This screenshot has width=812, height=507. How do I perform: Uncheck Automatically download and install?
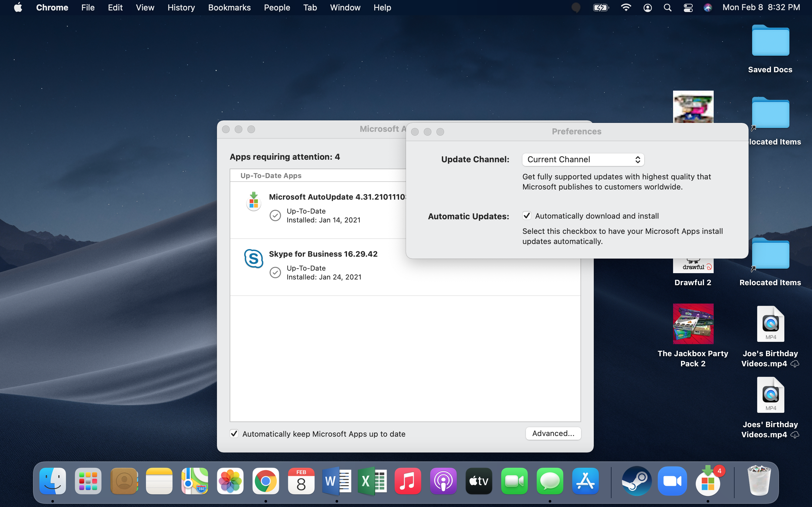click(527, 215)
